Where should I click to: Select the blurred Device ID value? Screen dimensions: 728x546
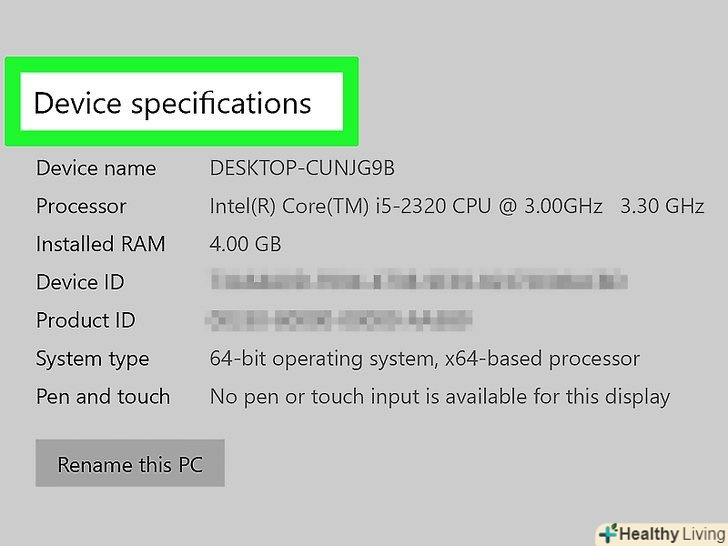click(417, 282)
